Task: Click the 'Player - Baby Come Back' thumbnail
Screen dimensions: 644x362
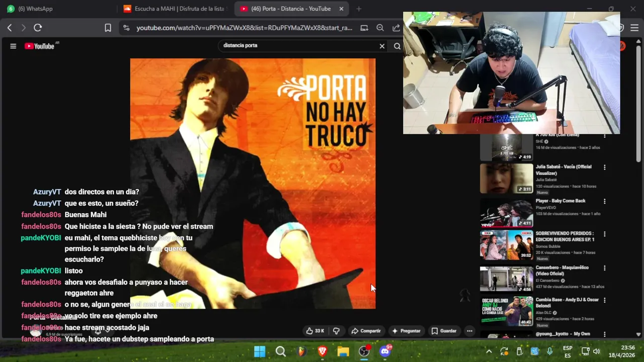Action: 506,213
